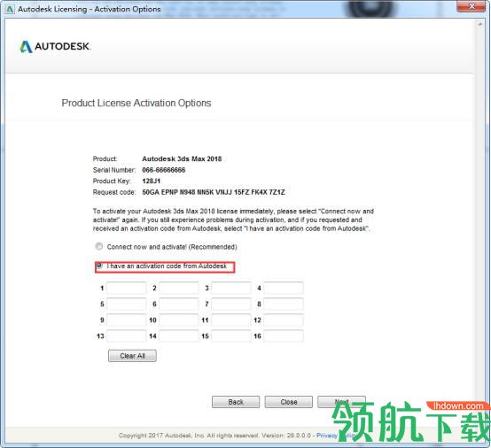
Task: Close the Autodesk Licensing window
Action: click(472, 6)
